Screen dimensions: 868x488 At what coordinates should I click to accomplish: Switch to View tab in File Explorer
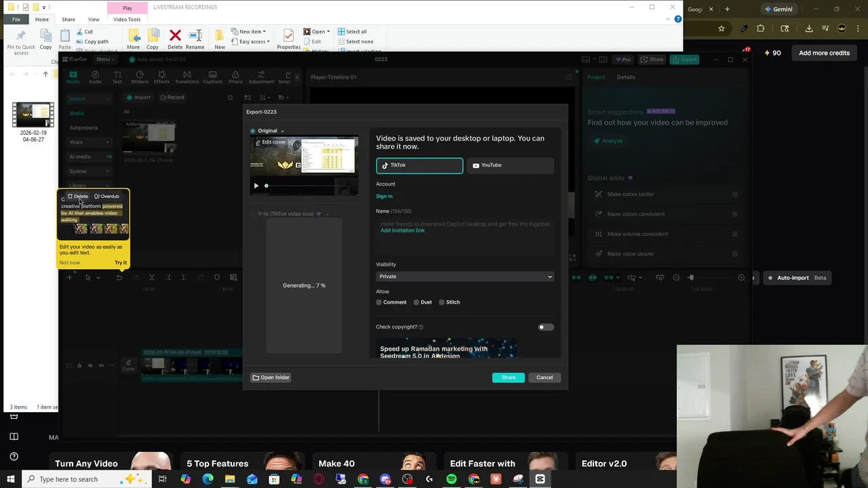94,20
